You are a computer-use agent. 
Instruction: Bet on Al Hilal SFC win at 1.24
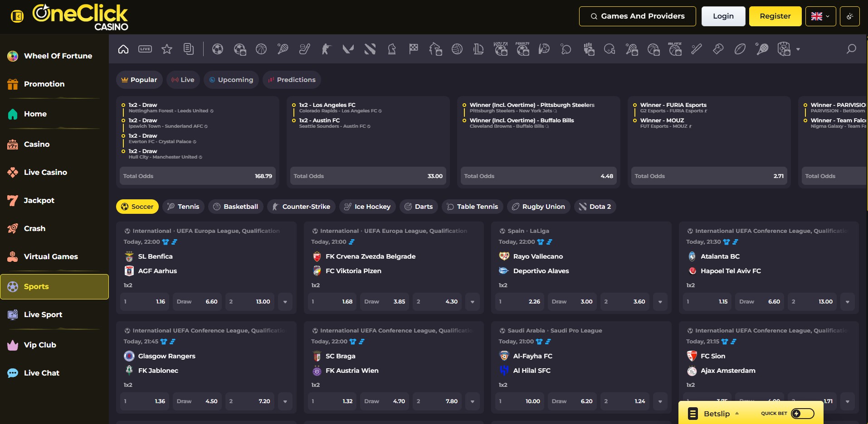(x=625, y=401)
